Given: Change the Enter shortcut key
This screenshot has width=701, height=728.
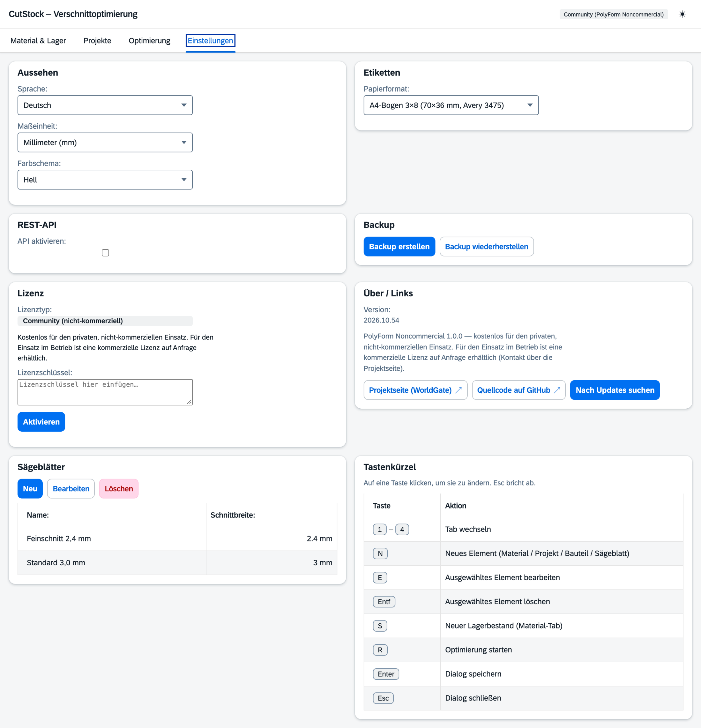Looking at the screenshot, I should click(x=386, y=674).
